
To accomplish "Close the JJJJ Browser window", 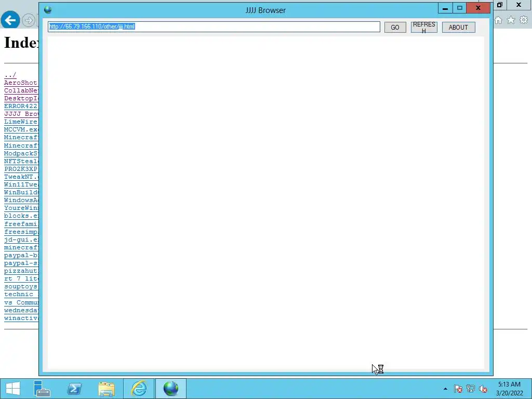I will pos(478,8).
